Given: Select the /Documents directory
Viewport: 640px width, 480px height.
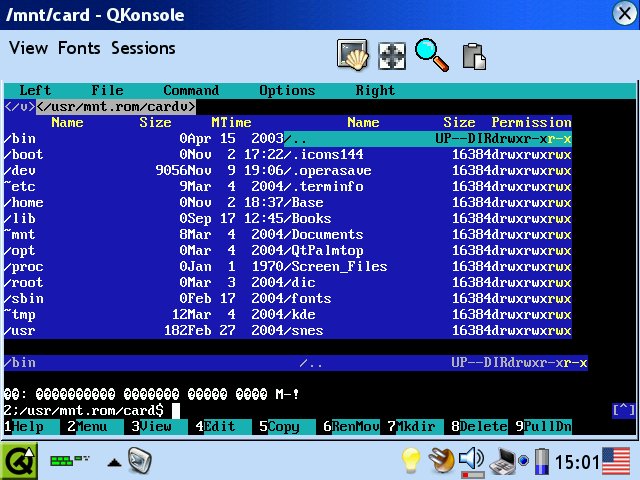Looking at the screenshot, I should (428, 234).
